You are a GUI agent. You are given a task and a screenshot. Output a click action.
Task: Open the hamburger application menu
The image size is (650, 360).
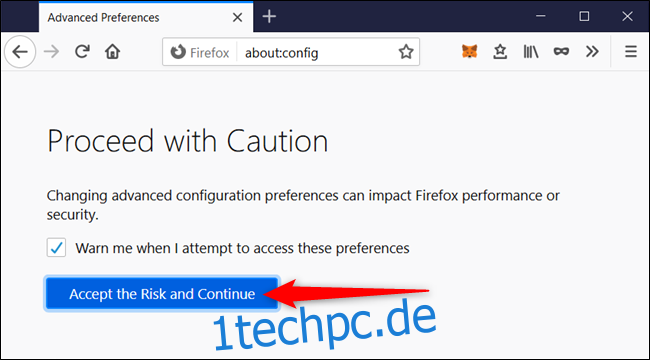click(631, 51)
